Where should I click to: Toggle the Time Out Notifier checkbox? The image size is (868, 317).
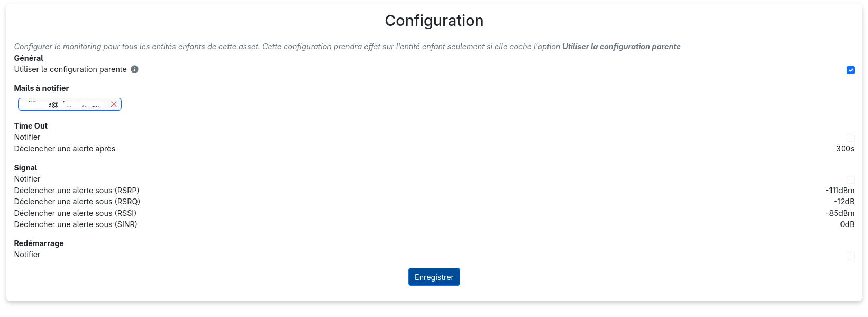pos(851,138)
